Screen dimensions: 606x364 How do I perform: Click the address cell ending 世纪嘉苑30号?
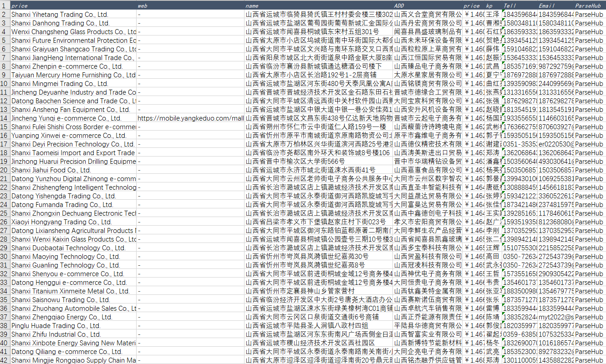[319, 257]
